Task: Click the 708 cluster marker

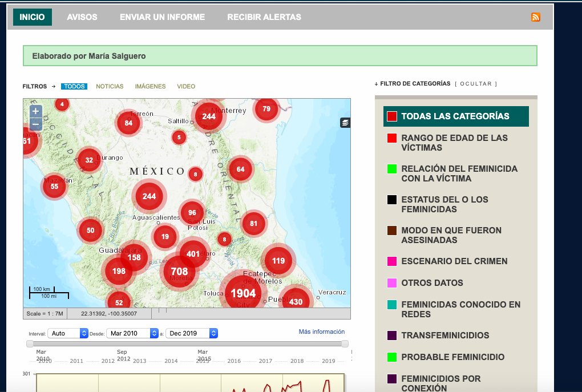Action: click(179, 272)
